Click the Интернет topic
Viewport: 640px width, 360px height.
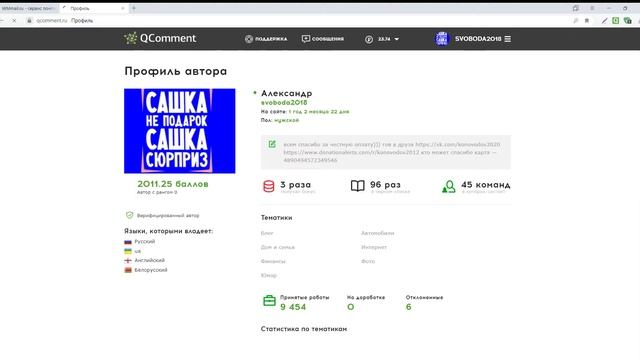tap(374, 247)
